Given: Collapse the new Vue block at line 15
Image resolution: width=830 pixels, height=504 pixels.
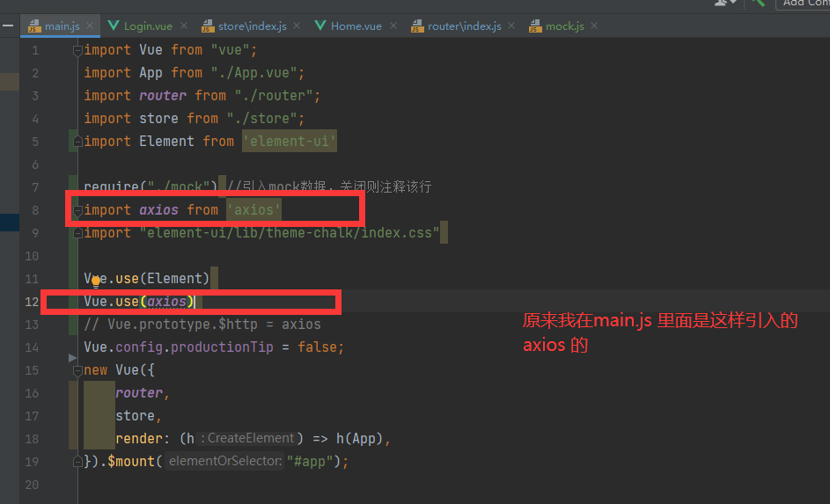Looking at the screenshot, I should pos(77,370).
